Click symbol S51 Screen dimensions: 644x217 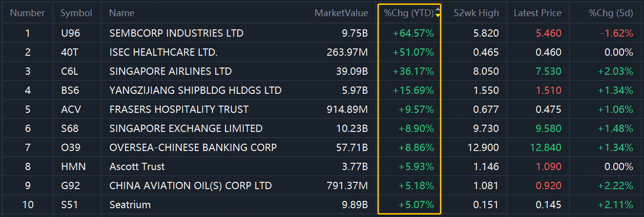[x=69, y=205]
